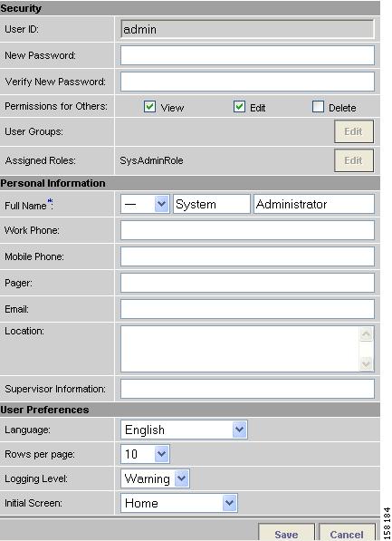
Task: Click the Location box scroll up arrow
Action: [366, 334]
